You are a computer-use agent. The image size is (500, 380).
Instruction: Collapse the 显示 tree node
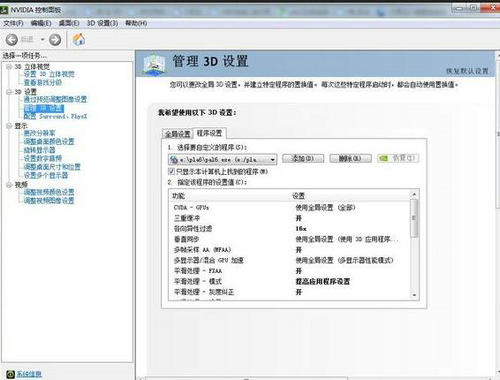(x=9, y=126)
